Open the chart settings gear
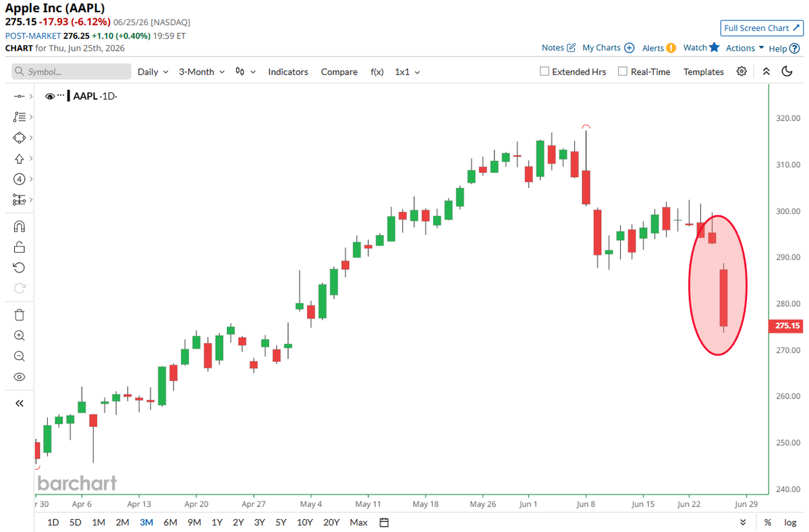Viewport: 809px width, 532px height. click(742, 71)
